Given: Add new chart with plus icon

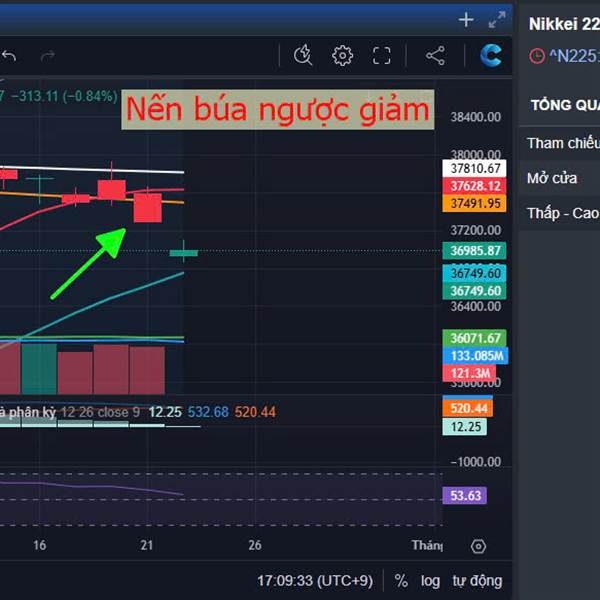Looking at the screenshot, I should pos(466,20).
